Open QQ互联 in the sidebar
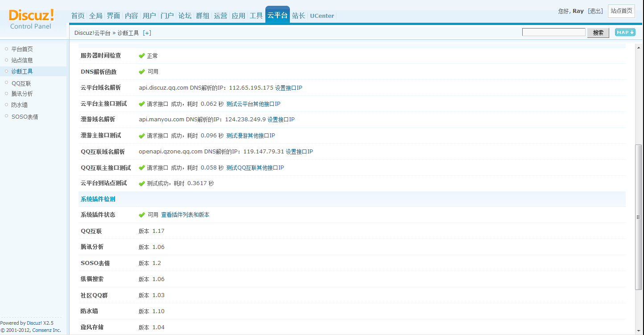Screen dimensions: 644x335 [x=21, y=83]
